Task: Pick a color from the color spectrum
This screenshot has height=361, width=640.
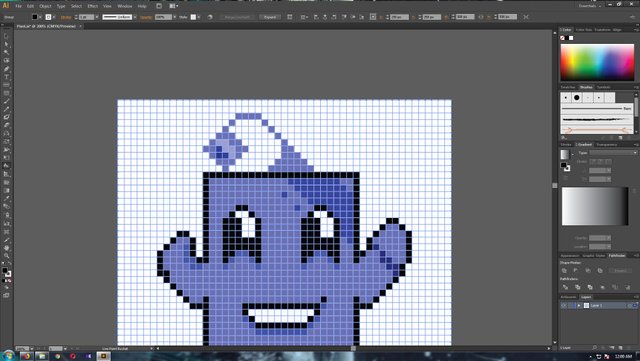Action: (597, 62)
